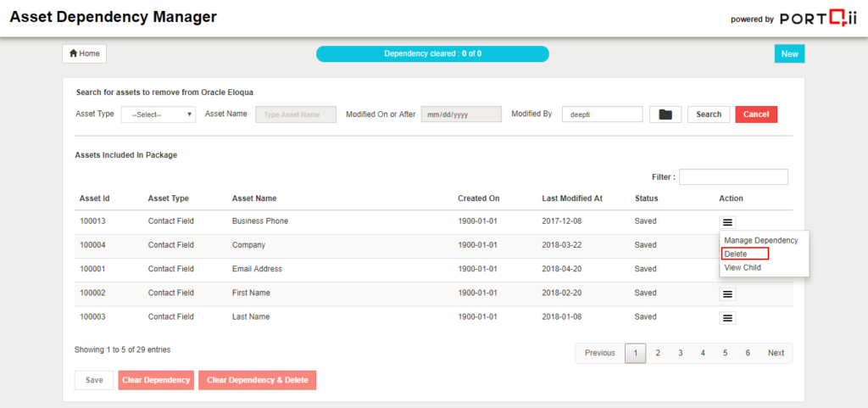This screenshot has width=868, height=408.
Task: Click the Modified On or After date field
Action: coord(461,115)
